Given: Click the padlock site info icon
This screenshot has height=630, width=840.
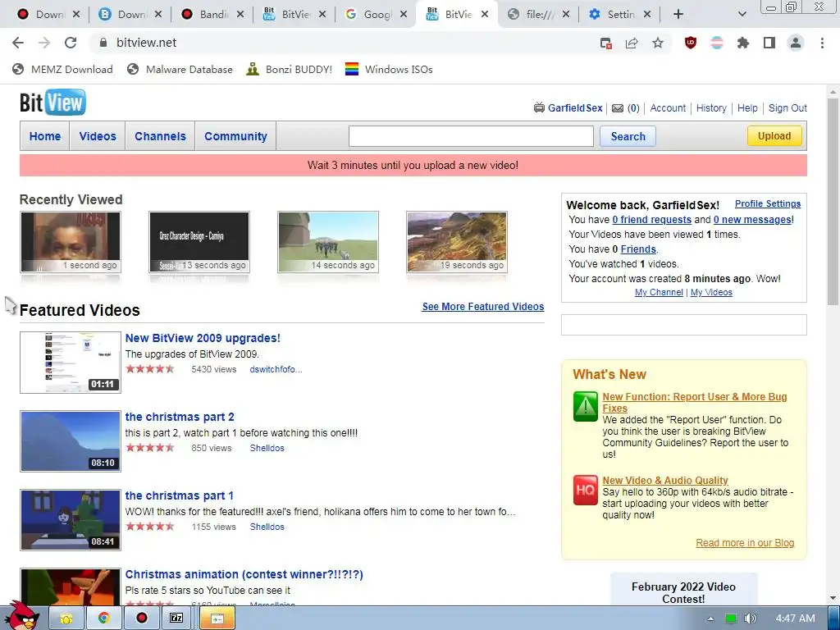Looking at the screenshot, I should 103,43.
